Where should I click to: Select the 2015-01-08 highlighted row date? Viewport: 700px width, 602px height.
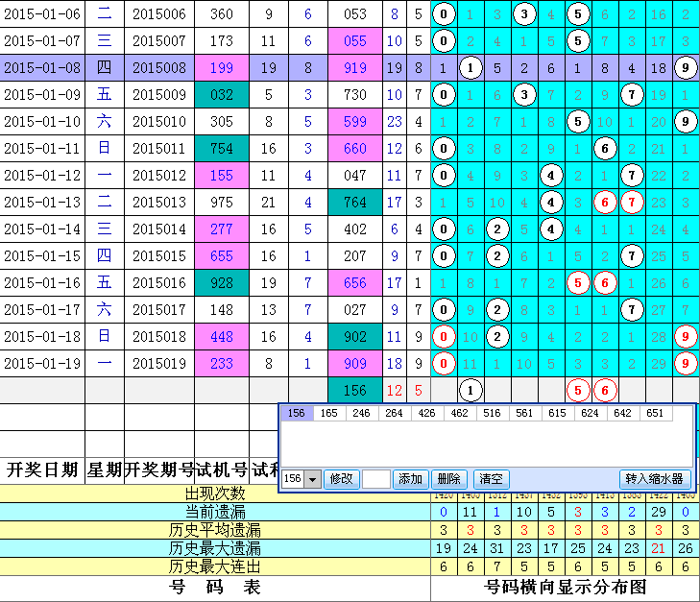(x=42, y=68)
